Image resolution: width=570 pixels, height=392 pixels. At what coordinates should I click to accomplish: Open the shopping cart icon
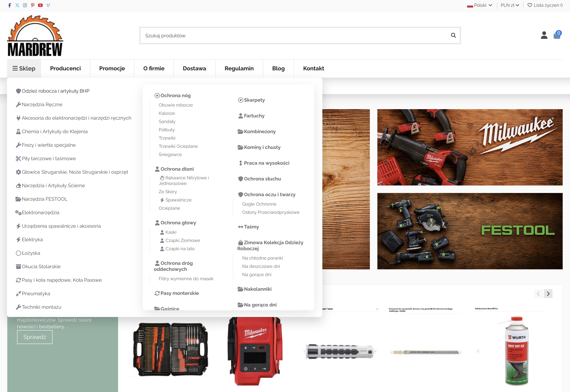(x=557, y=35)
